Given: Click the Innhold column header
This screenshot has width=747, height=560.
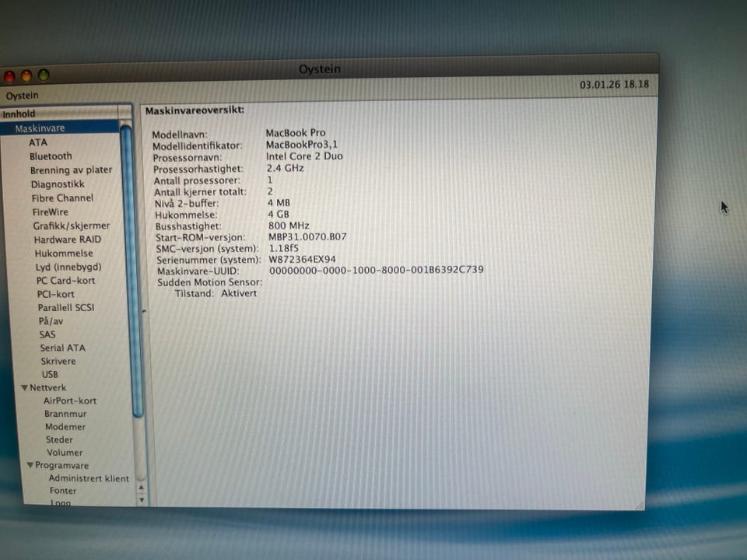Looking at the screenshot, I should (59, 114).
